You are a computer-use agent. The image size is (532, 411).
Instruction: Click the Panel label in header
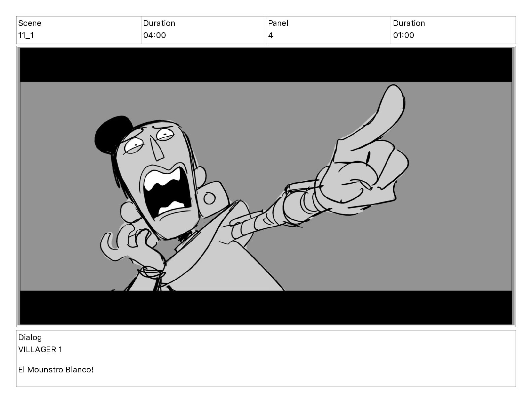pos(278,23)
